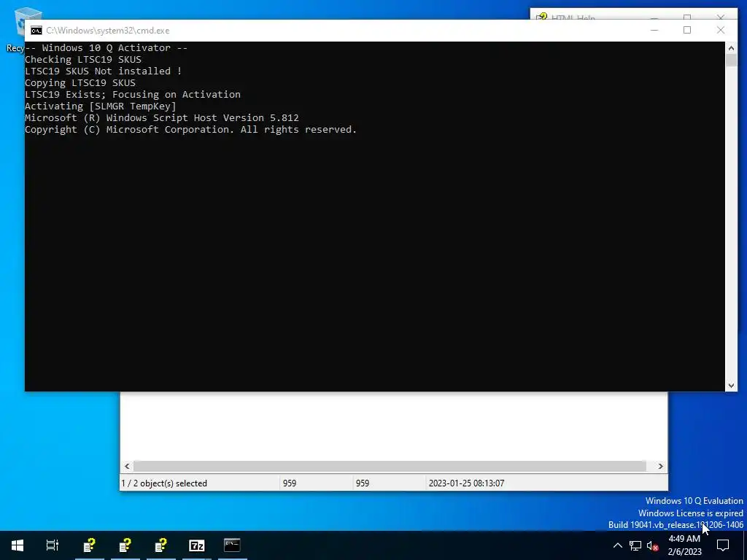The image size is (747, 560).
Task: Click the 'Windows Script Host Version 5.812' line
Action: [162, 117]
